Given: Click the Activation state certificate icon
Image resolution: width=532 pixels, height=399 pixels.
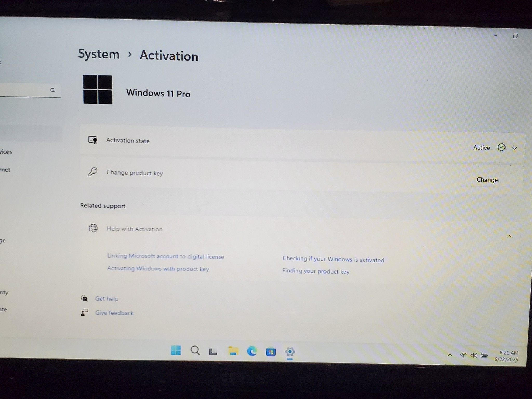Looking at the screenshot, I should [92, 140].
